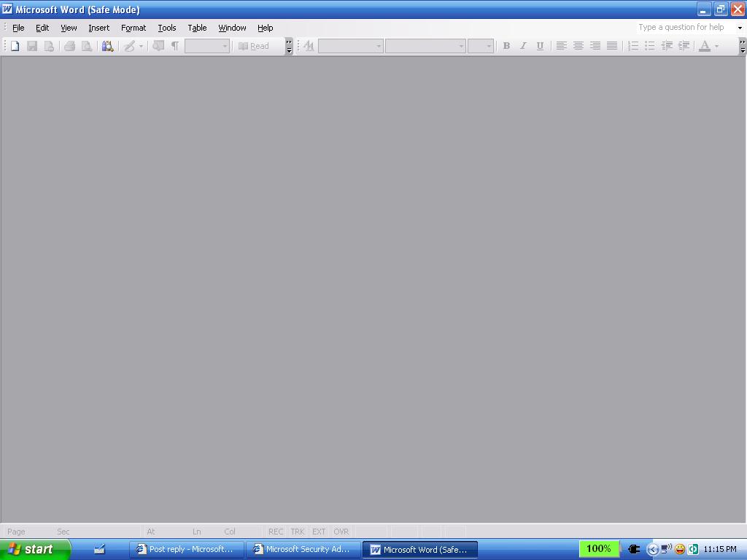
Task: Click the bulleted list icon
Action: (x=649, y=46)
